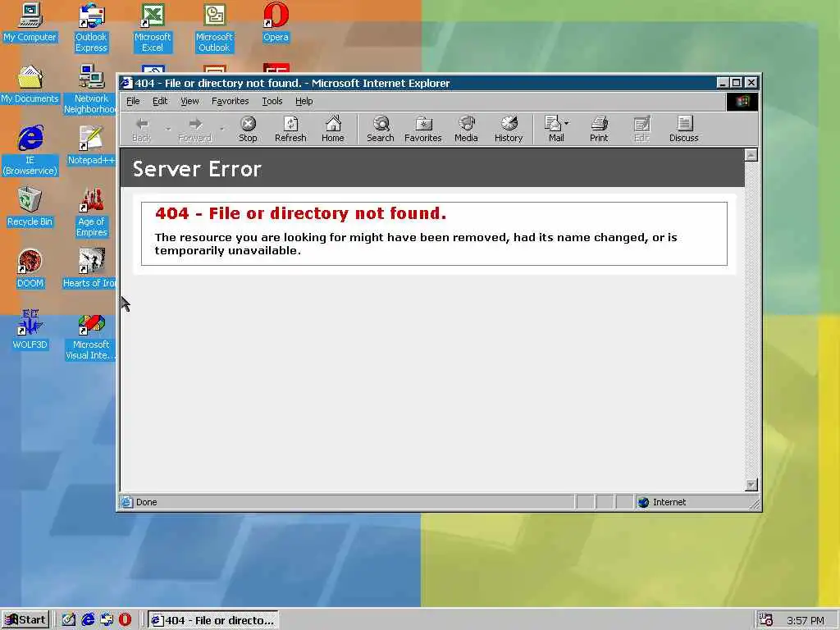Click the Done status text

tap(146, 502)
